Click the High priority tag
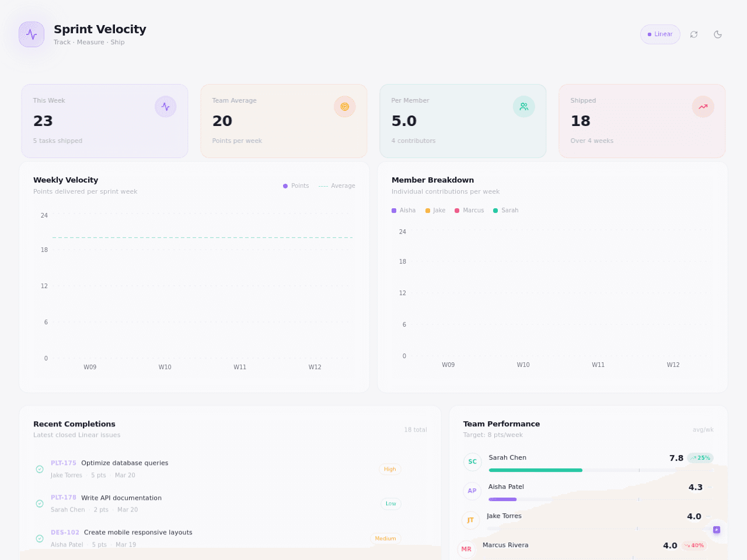 390,469
